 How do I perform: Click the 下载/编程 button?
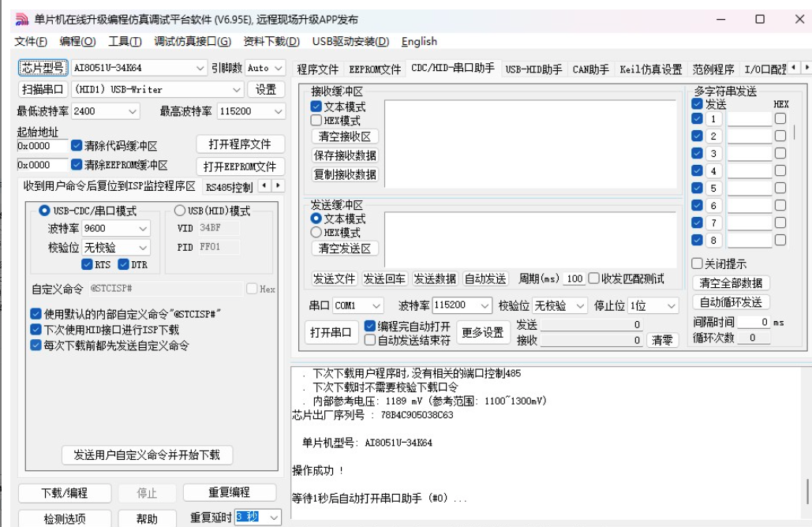pos(65,493)
